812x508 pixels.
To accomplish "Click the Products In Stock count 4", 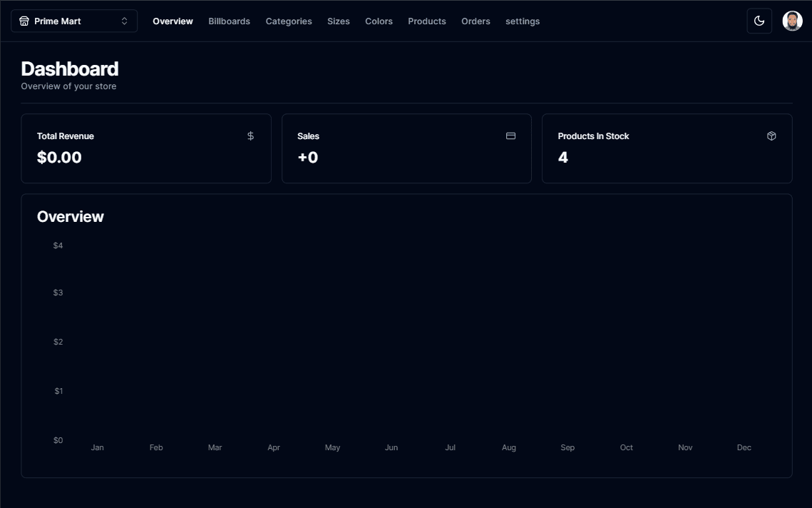I will point(562,158).
